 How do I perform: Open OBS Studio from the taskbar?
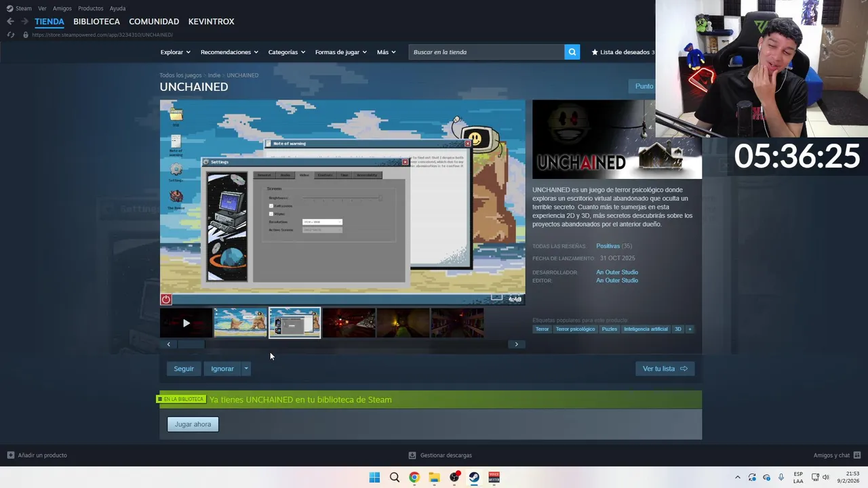pos(454,477)
